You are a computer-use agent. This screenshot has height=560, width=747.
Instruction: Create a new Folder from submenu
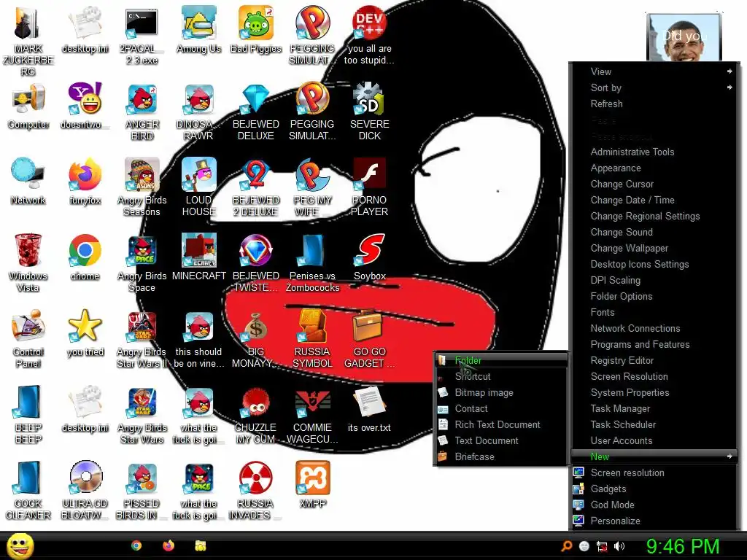(x=502, y=360)
